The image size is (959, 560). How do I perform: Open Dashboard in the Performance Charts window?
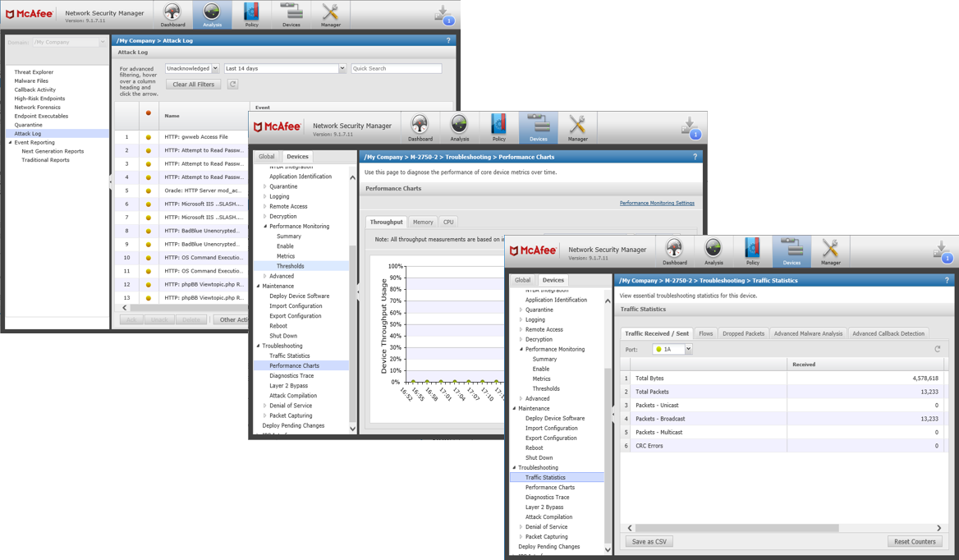(x=420, y=128)
